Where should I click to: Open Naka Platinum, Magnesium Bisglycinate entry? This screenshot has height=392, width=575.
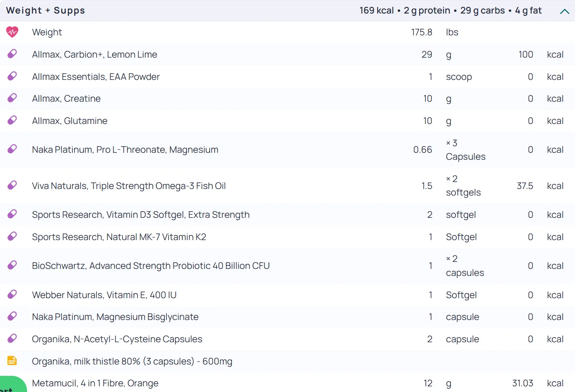click(115, 317)
